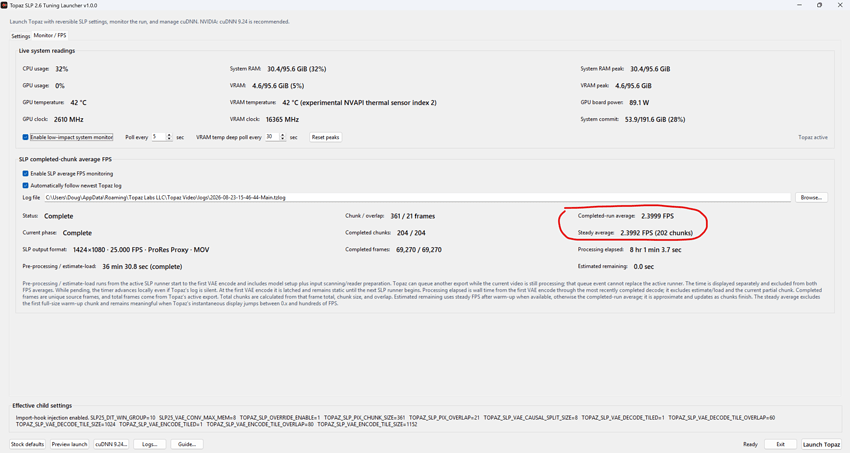Click Estimated remaining 0.0 sec value
Image resolution: width=850 pixels, height=453 pixels.
[x=643, y=267]
